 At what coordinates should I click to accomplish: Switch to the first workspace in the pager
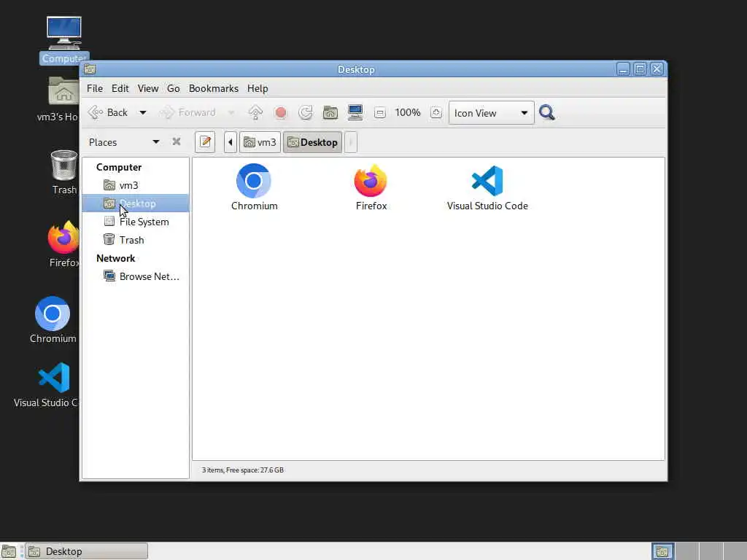(x=662, y=551)
